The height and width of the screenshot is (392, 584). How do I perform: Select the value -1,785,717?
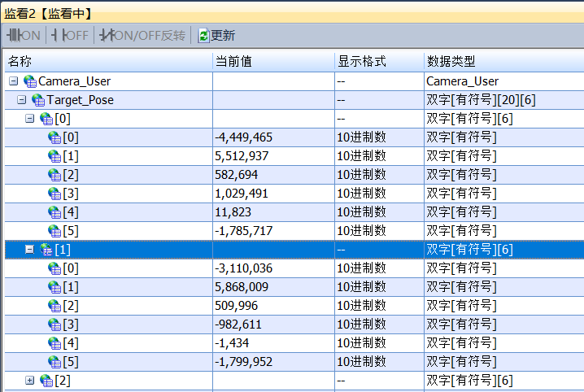point(243,231)
